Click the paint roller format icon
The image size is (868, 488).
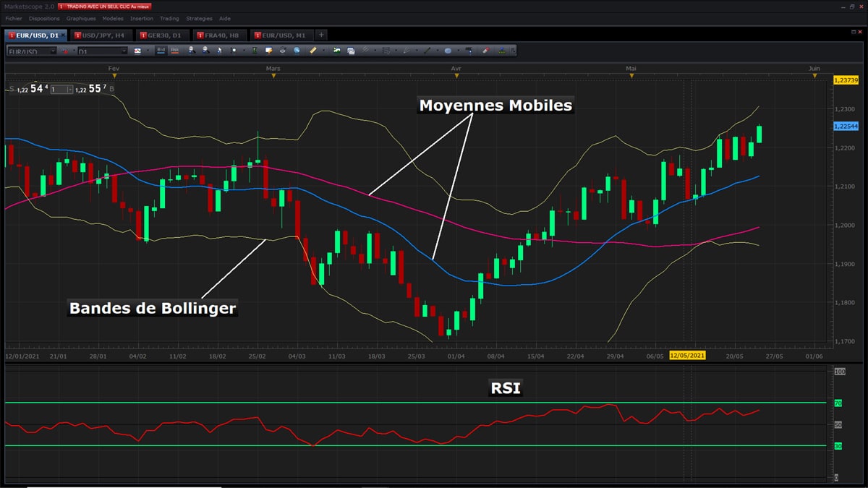[469, 51]
